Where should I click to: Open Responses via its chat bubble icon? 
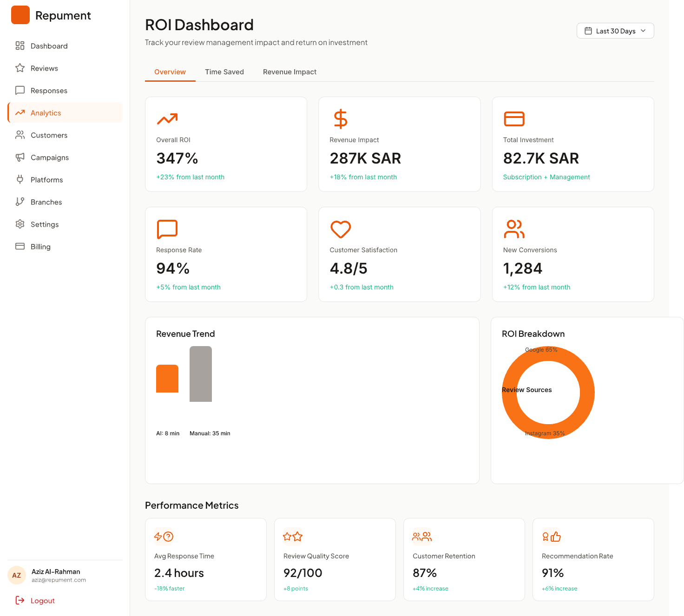[x=20, y=91]
